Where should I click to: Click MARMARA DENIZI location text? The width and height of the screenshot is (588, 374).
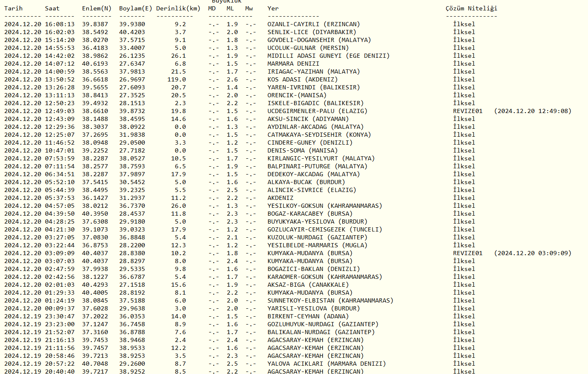tap(293, 64)
